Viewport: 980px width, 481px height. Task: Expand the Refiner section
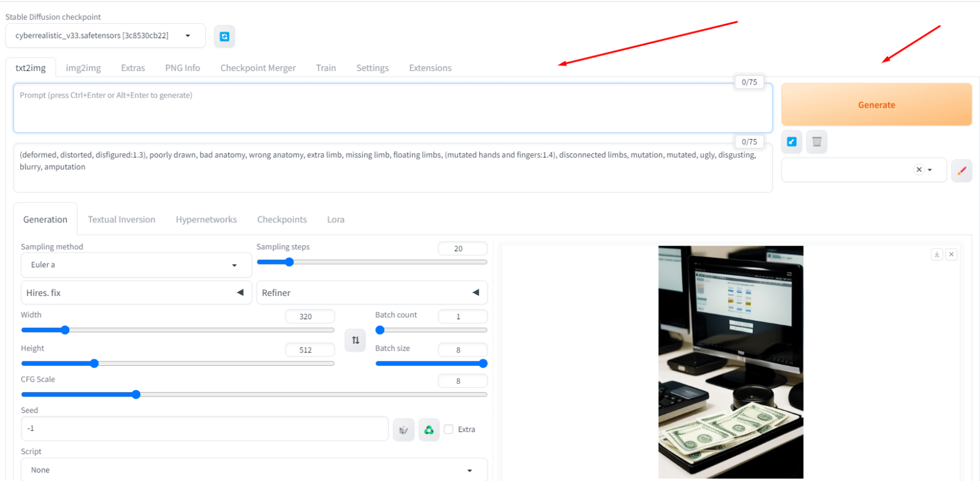372,293
